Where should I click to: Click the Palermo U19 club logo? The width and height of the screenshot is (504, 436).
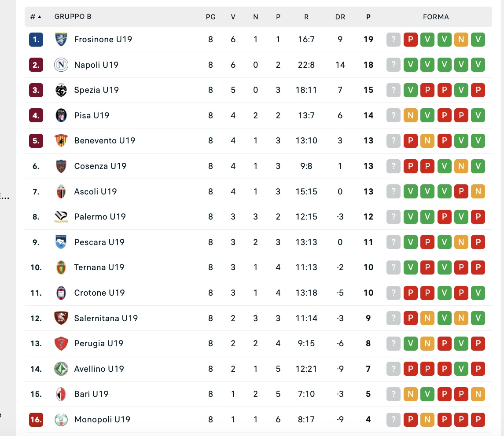pyautogui.click(x=61, y=217)
